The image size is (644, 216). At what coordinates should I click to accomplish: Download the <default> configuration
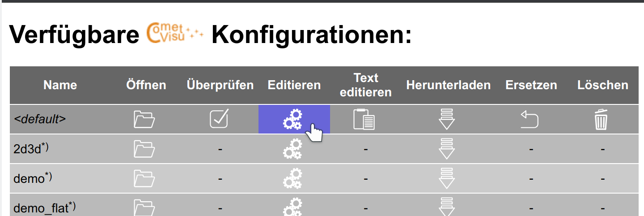(447, 119)
